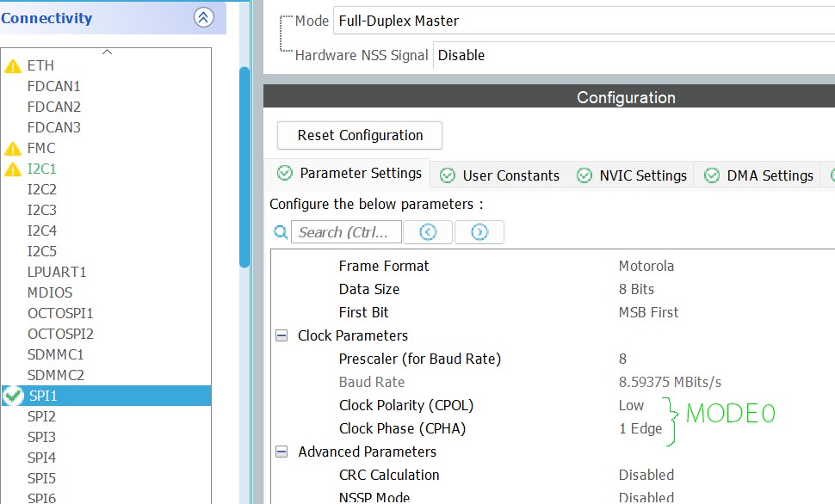Screen dimensions: 835x504
Task: Click the Baud Rate value 8.59375 MBits/s
Action: click(670, 382)
